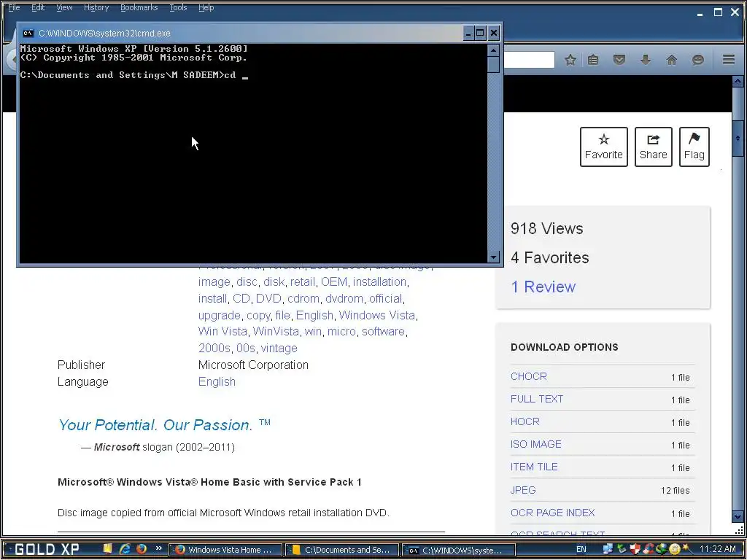
Task: Open the Help menu
Action: [206, 7]
